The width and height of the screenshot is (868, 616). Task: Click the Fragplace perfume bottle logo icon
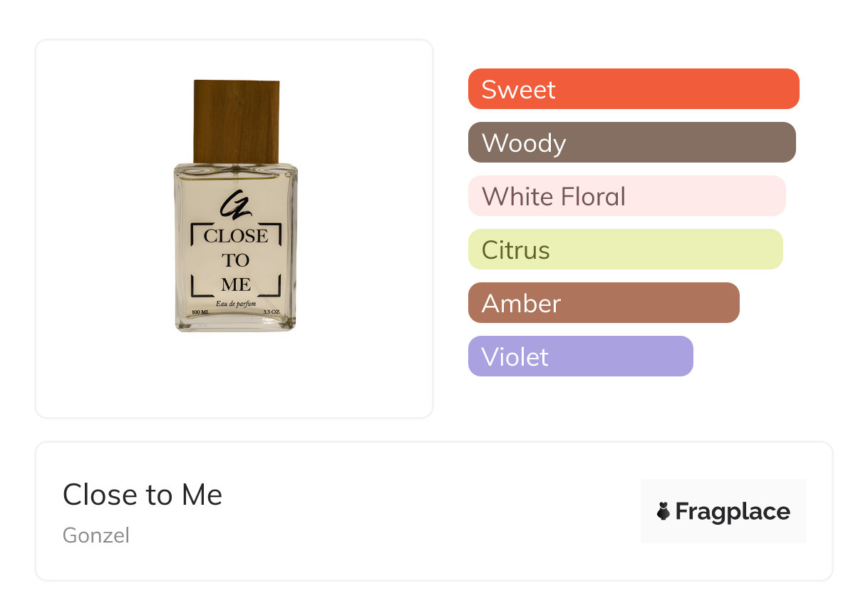point(663,511)
